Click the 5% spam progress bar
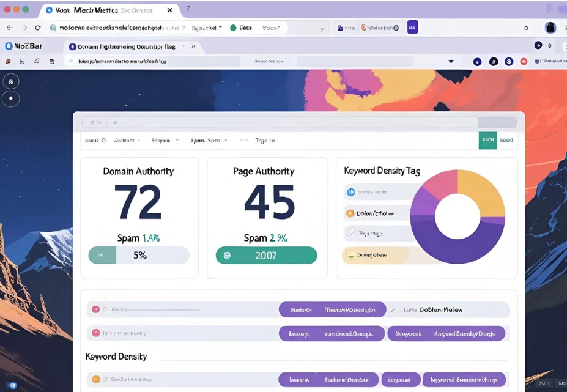 tap(139, 255)
